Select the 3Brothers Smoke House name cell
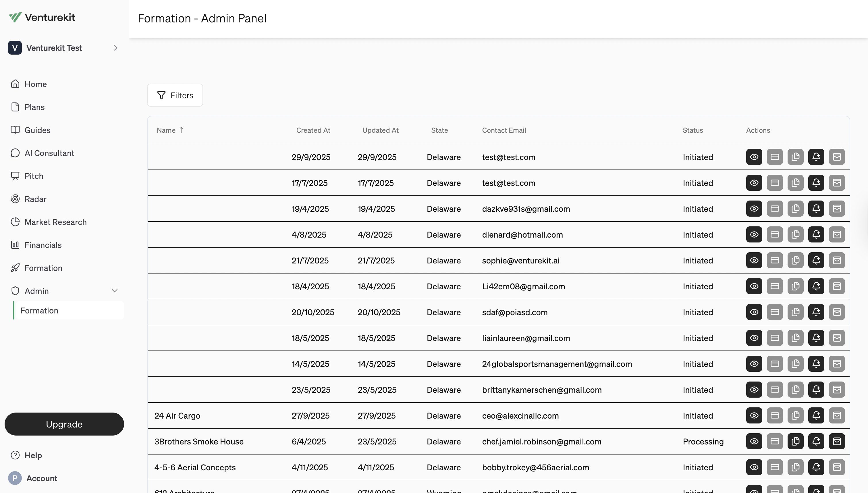Screen dimensions: 868x493 [x=199, y=441]
